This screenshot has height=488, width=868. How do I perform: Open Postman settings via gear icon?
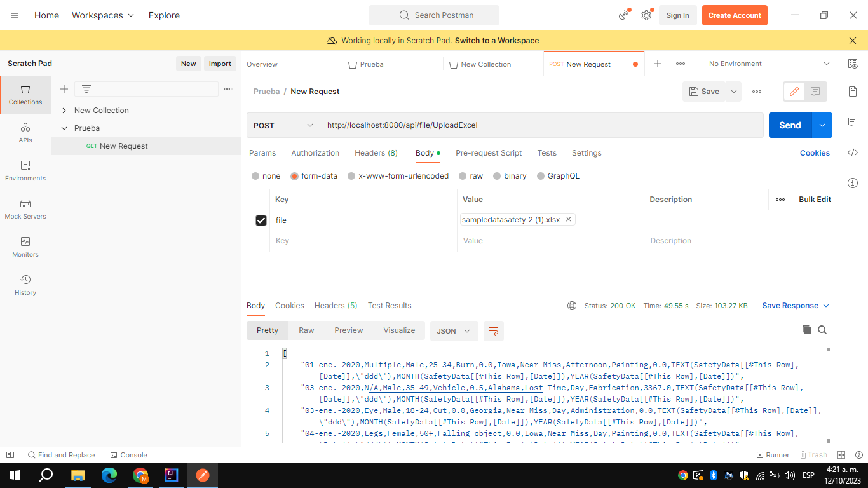(646, 15)
